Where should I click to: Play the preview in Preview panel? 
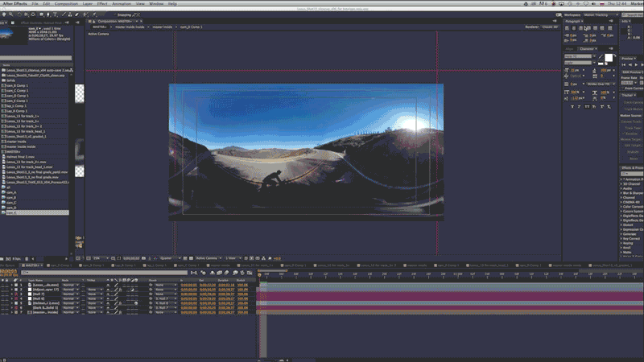pos(637,65)
